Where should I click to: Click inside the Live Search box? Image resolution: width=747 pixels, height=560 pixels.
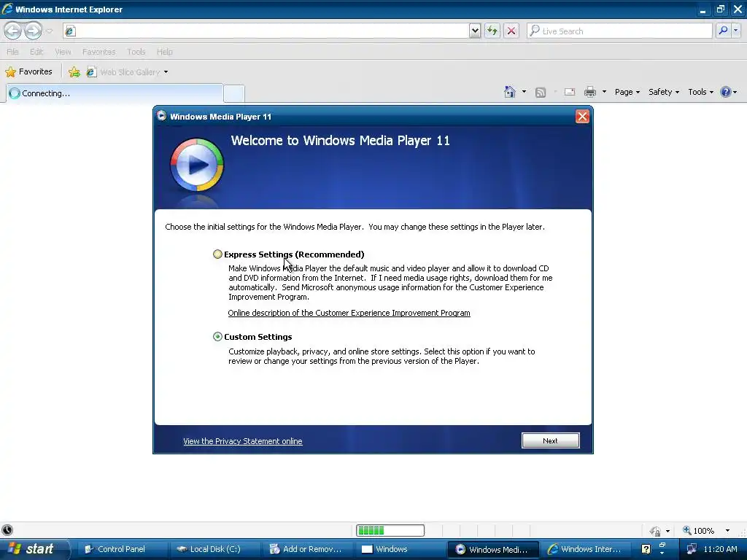(619, 31)
